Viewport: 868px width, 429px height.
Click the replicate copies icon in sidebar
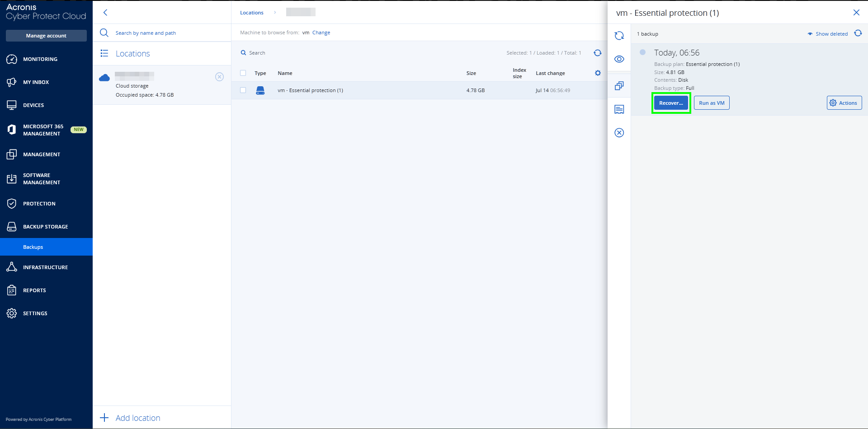pos(619,86)
